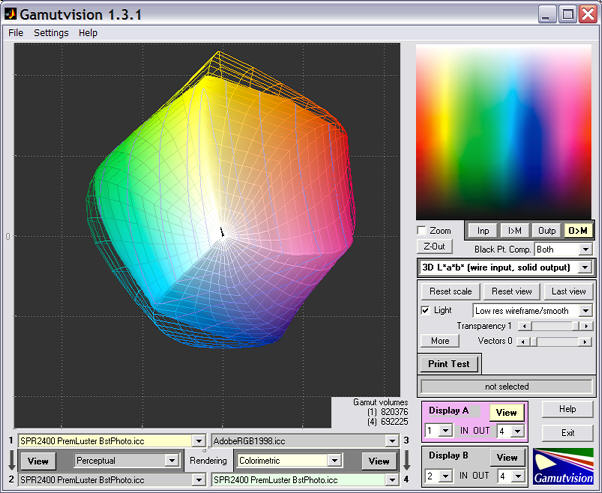Viewport: 602px width, 493px height.
Task: Click the Rendering label between intents
Action: click(x=208, y=460)
